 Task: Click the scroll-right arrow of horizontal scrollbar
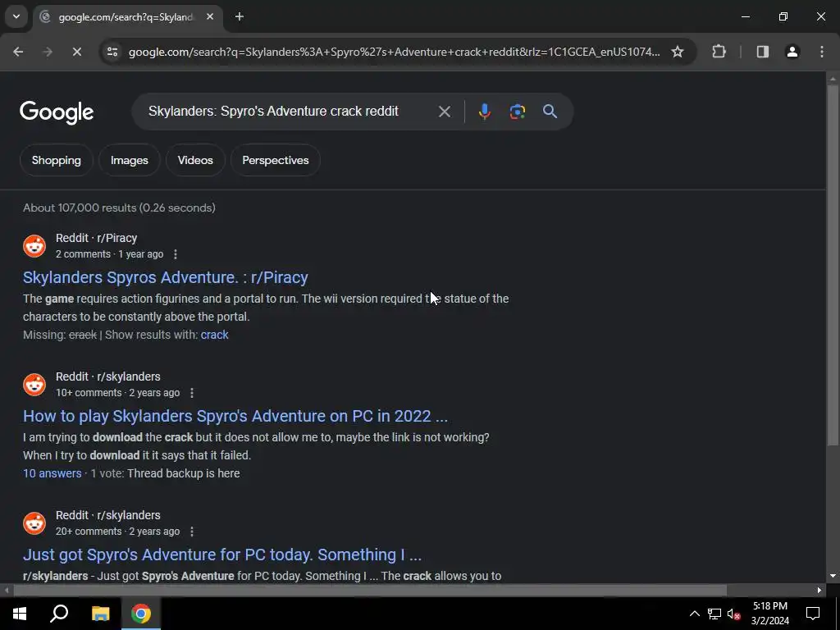click(819, 591)
